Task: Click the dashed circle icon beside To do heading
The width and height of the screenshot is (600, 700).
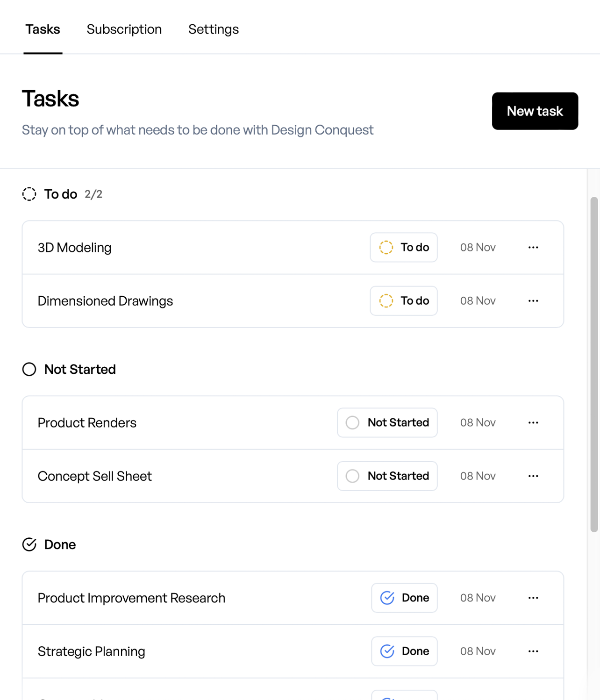Action: click(x=29, y=194)
